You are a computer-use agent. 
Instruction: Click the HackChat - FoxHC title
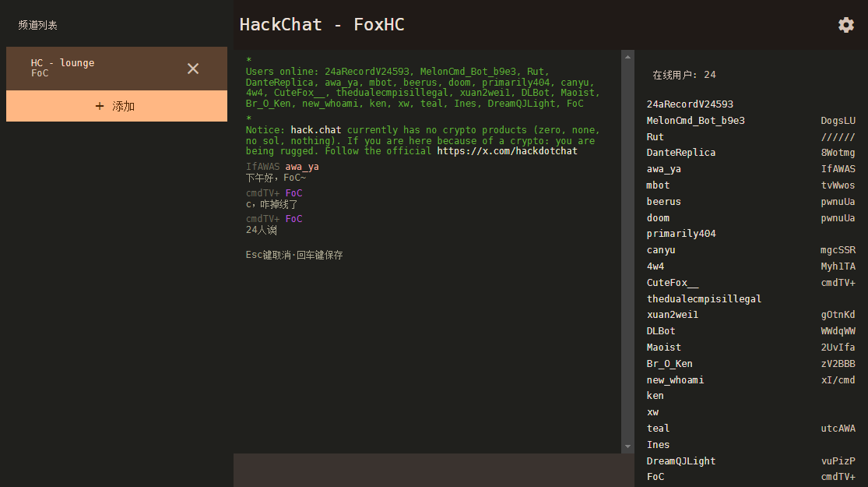(x=322, y=24)
